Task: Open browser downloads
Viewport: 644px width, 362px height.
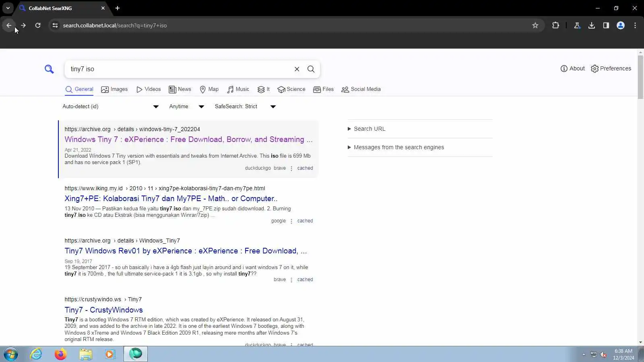Action: click(592, 25)
